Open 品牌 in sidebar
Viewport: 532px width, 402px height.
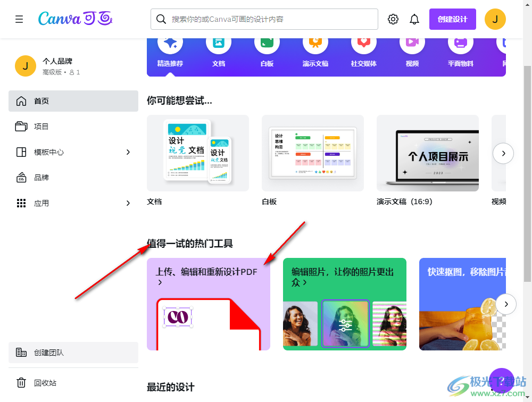point(73,178)
